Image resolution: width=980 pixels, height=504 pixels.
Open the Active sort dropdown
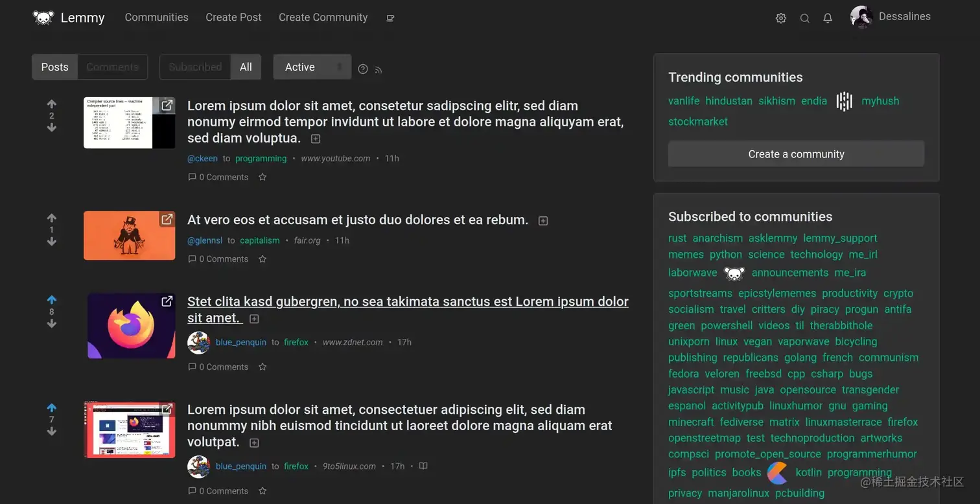(x=312, y=67)
